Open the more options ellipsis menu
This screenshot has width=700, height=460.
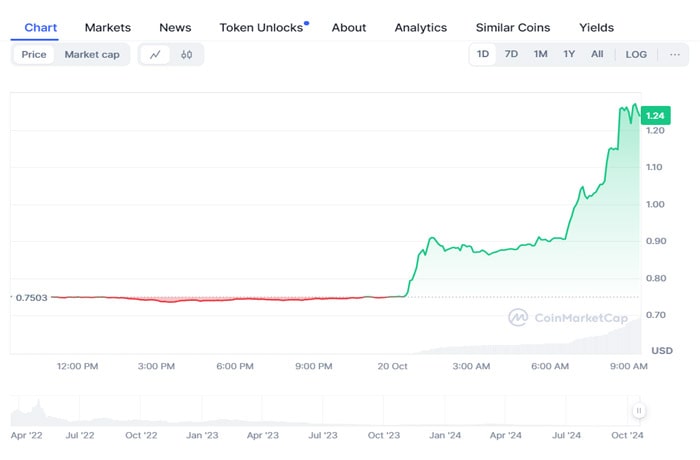675,54
